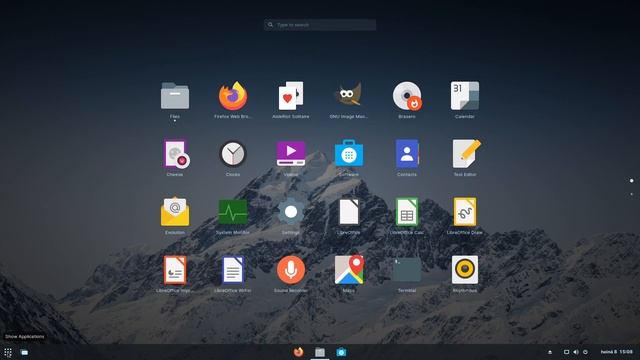
Task: Open LibreOffice Calc
Action: [x=407, y=212]
